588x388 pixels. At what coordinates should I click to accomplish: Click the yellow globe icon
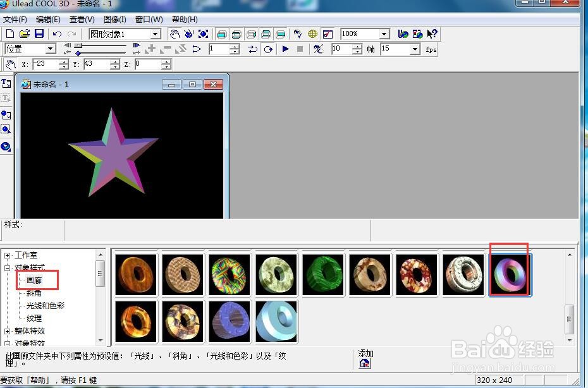point(312,34)
